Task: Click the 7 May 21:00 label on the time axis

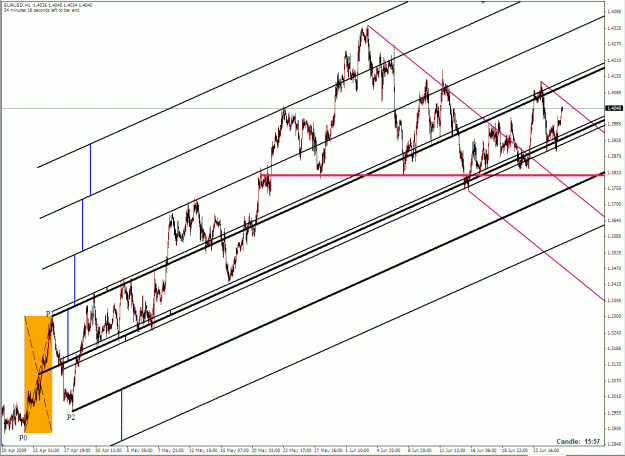Action: [x=171, y=448]
